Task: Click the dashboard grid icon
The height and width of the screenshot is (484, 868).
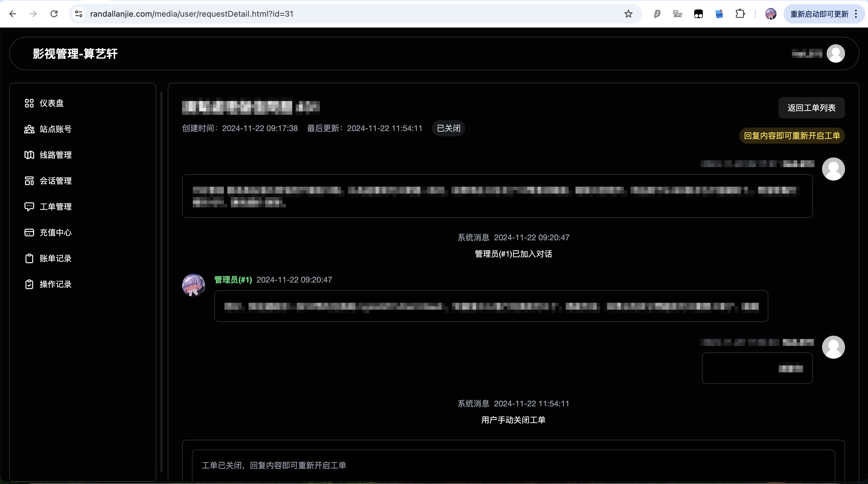Action: (x=29, y=103)
